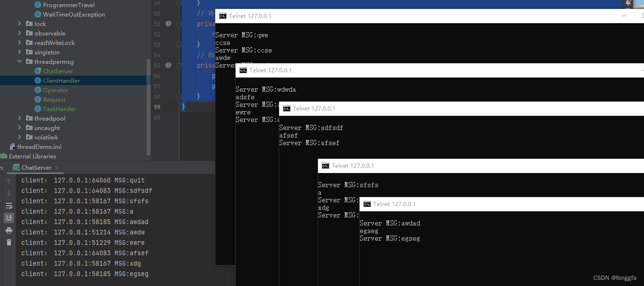644x286 pixels.
Task: Click Telnet window icon above 'Server MSG:sdfsdf'
Action: coord(286,109)
